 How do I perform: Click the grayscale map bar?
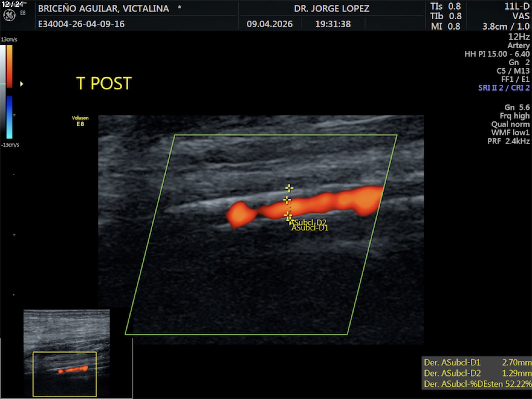[3, 91]
